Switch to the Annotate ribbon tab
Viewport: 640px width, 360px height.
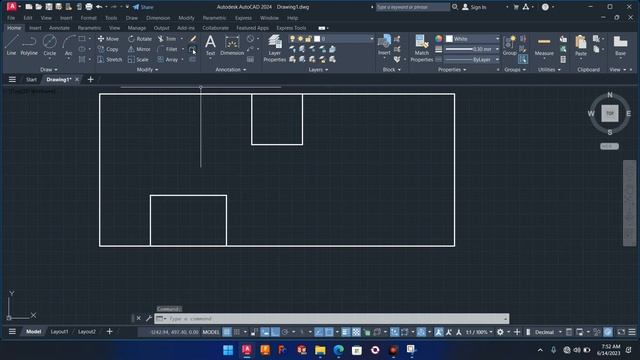[59, 28]
